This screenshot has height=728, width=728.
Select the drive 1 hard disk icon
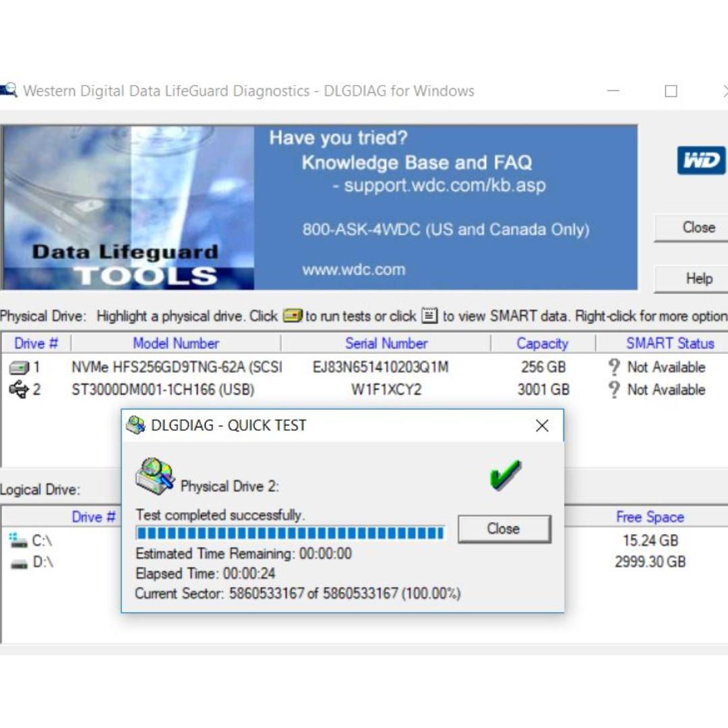point(19,368)
